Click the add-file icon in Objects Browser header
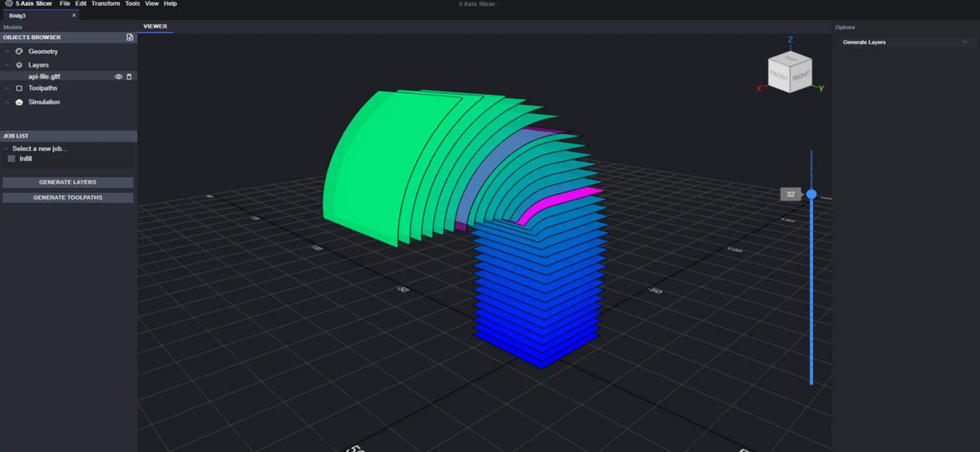This screenshot has height=452, width=980. [130, 37]
